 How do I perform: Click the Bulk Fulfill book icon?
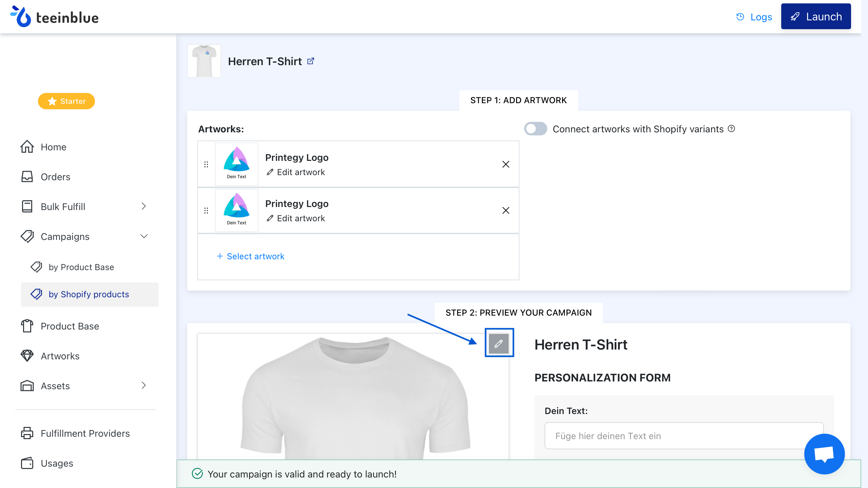click(27, 207)
